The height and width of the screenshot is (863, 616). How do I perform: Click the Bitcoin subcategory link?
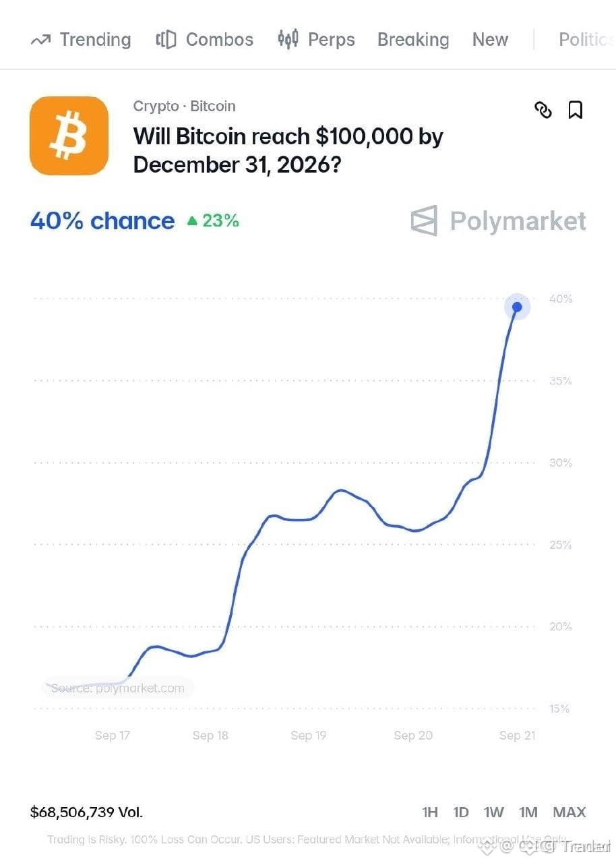coord(213,106)
